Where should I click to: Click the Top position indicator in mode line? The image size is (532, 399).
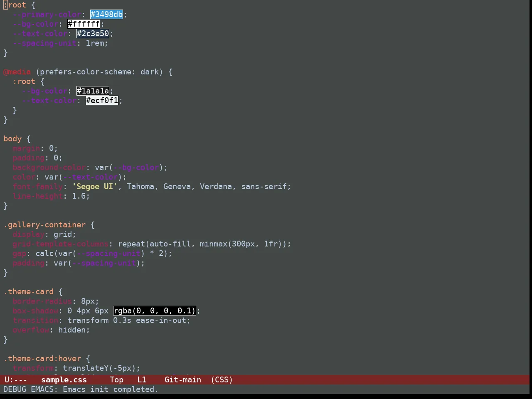point(117,380)
